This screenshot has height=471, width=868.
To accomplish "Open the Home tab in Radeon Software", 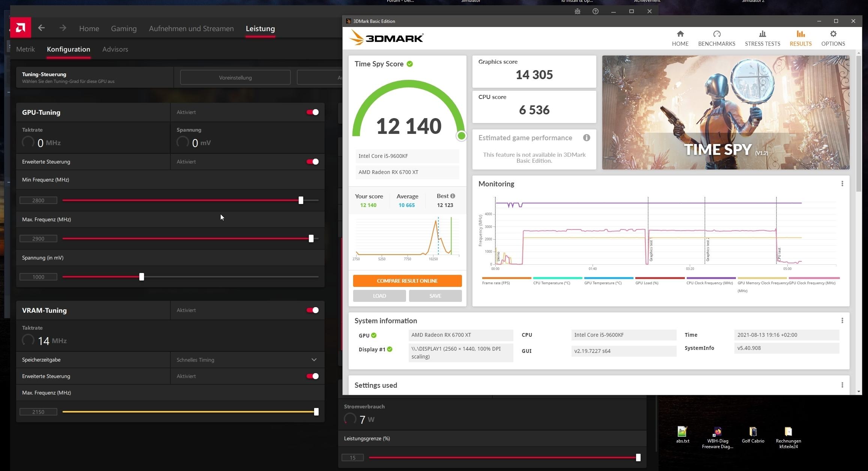I will pyautogui.click(x=89, y=28).
